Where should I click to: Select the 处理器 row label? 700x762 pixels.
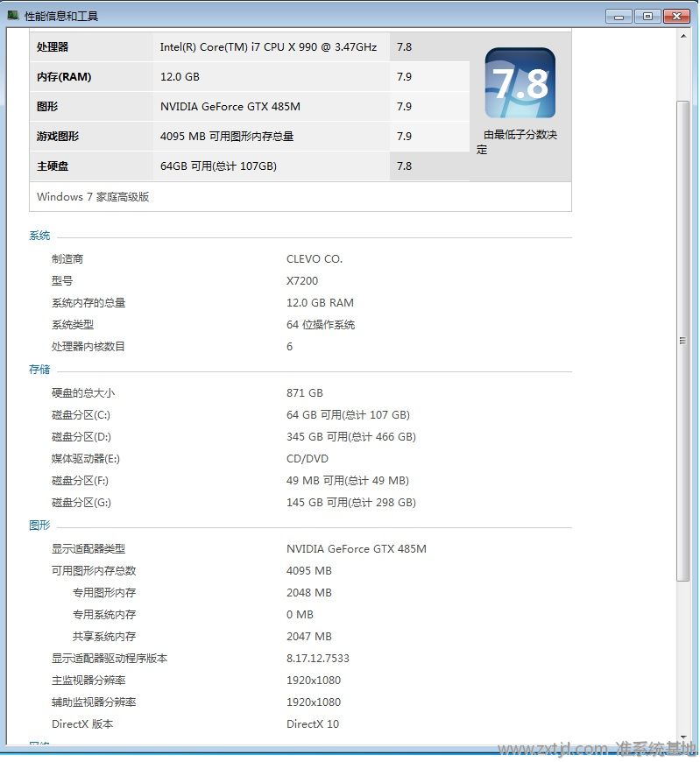coord(53,47)
